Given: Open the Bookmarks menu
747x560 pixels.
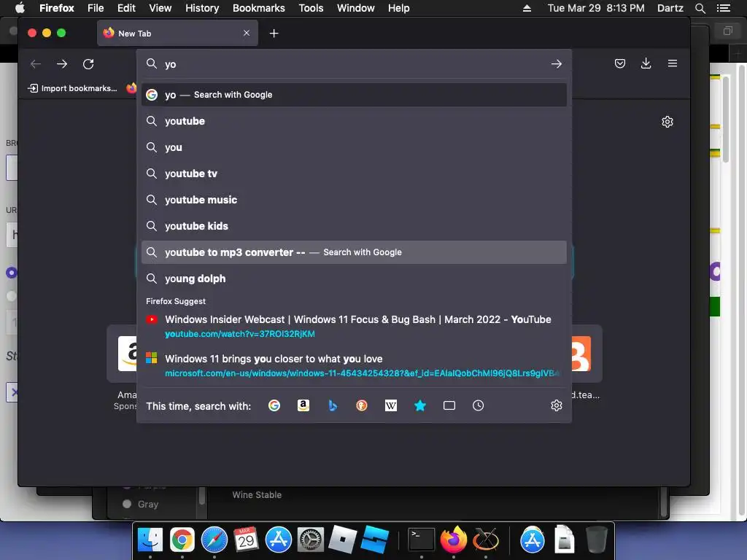Looking at the screenshot, I should click(x=259, y=8).
